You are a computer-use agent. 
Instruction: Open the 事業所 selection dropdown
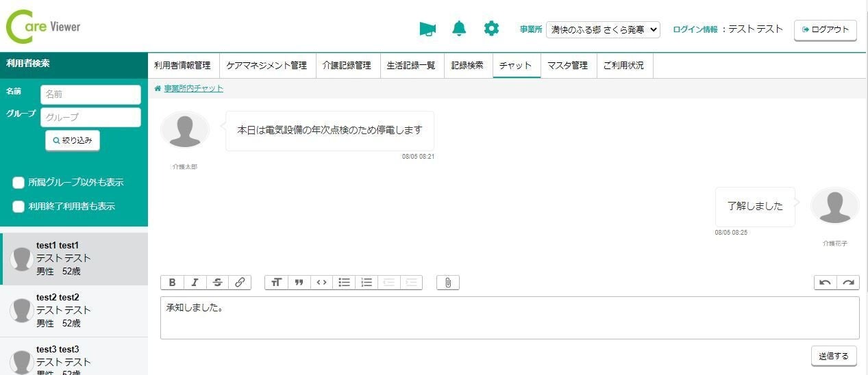tap(603, 29)
